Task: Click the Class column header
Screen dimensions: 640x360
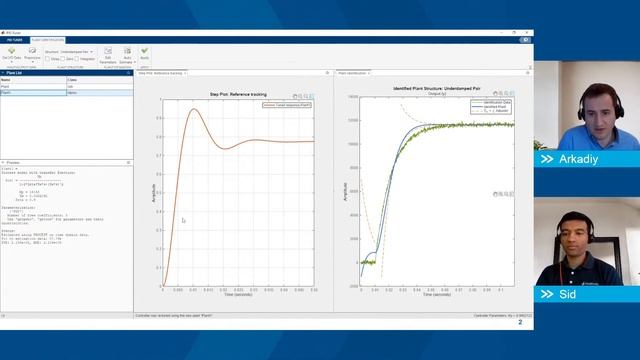Action: (100, 80)
